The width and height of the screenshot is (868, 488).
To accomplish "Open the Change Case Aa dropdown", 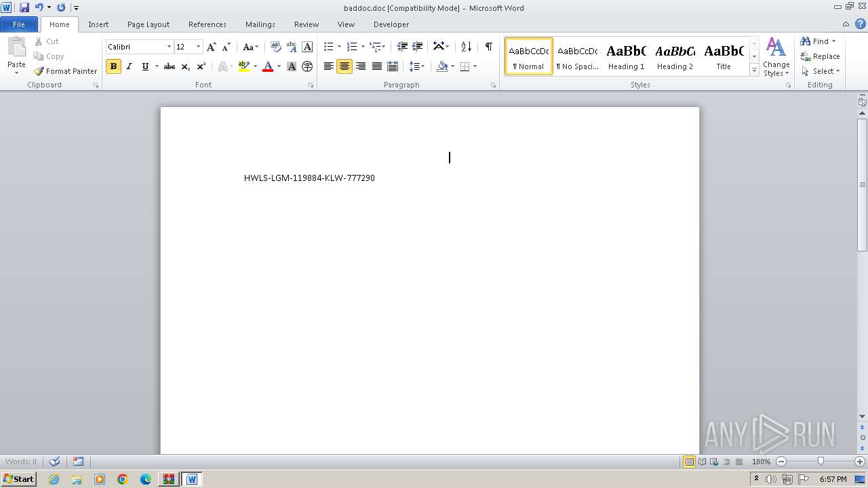I will point(250,47).
